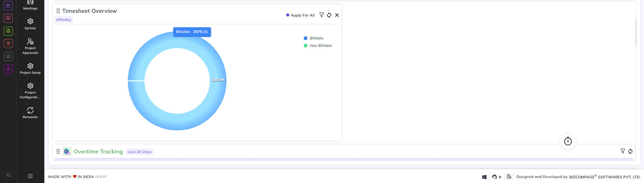The height and width of the screenshot is (183, 644).
Task: Collapse the sidebar panel toggle icon
Action: 30,176
